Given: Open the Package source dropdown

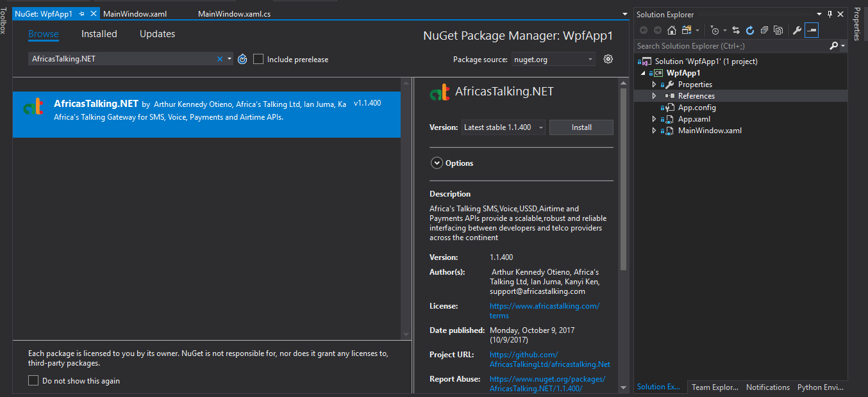Looking at the screenshot, I should coord(554,59).
